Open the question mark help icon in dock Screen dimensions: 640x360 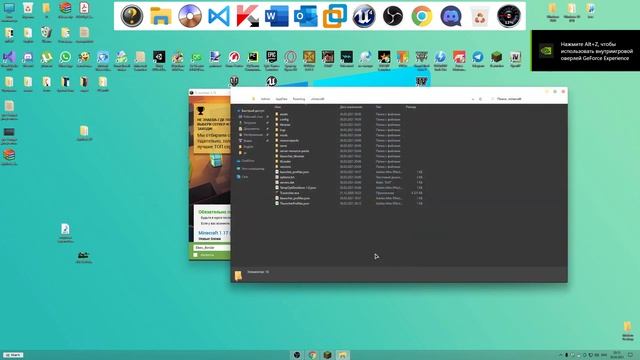(132, 16)
